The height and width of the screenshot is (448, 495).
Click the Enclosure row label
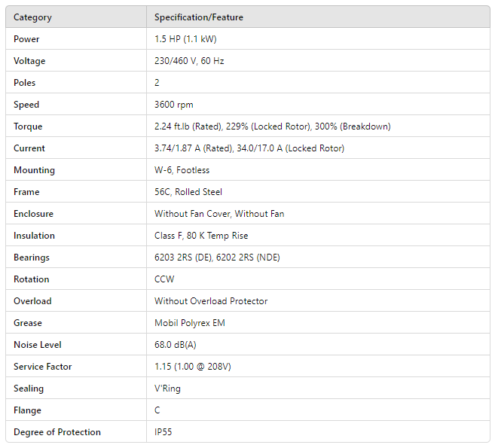pos(33,214)
